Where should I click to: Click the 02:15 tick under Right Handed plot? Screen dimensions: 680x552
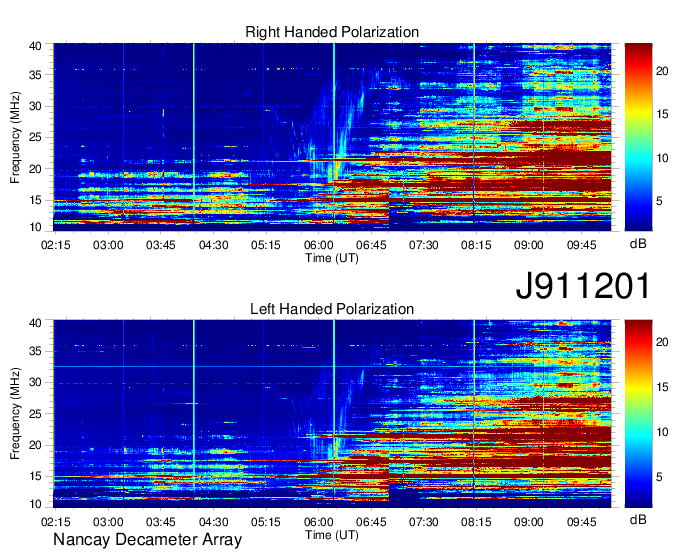pyautogui.click(x=56, y=245)
